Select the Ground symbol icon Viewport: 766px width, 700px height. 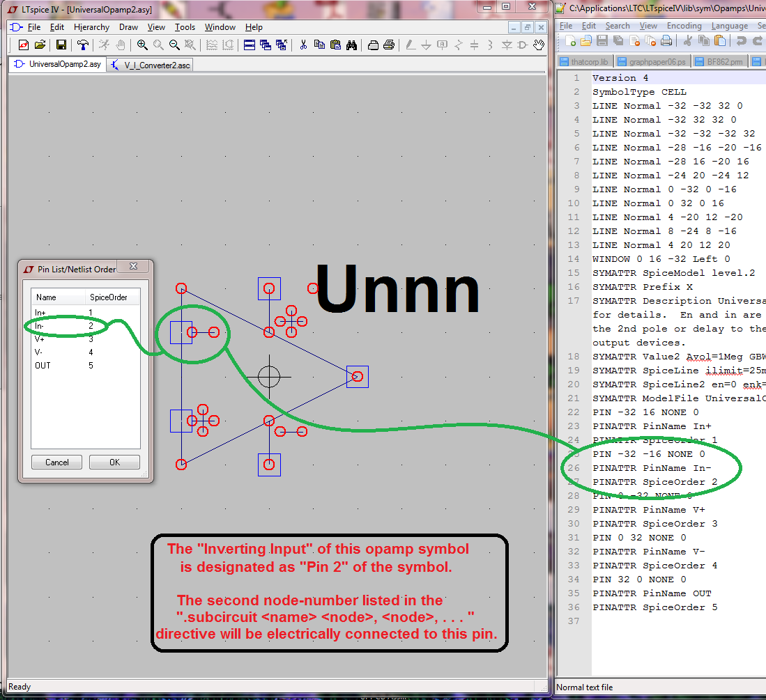pos(426,45)
